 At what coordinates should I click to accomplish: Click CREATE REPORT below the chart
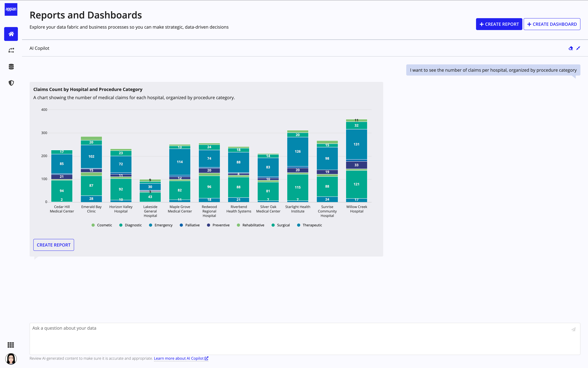click(x=53, y=245)
